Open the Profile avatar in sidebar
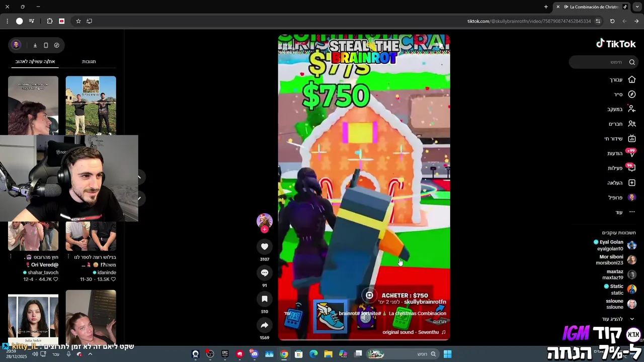This screenshot has height=362, width=644. pyautogui.click(x=632, y=197)
